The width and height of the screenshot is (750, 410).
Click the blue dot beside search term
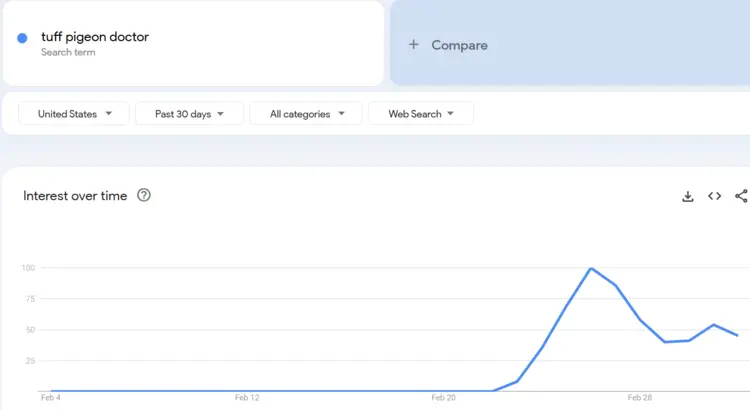pyautogui.click(x=22, y=38)
